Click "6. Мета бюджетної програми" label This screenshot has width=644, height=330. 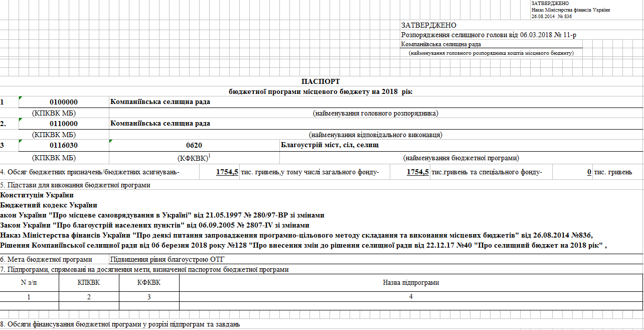tap(46, 259)
